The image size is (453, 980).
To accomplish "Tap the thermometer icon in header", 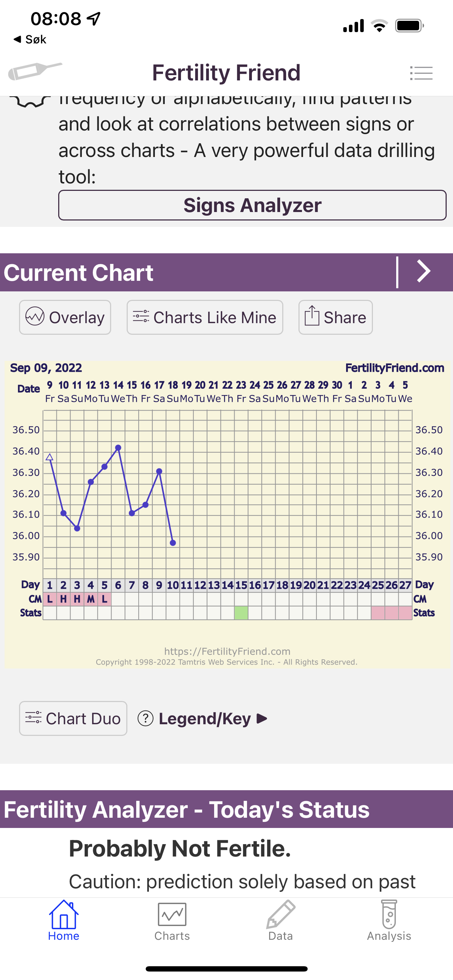I will (x=35, y=72).
